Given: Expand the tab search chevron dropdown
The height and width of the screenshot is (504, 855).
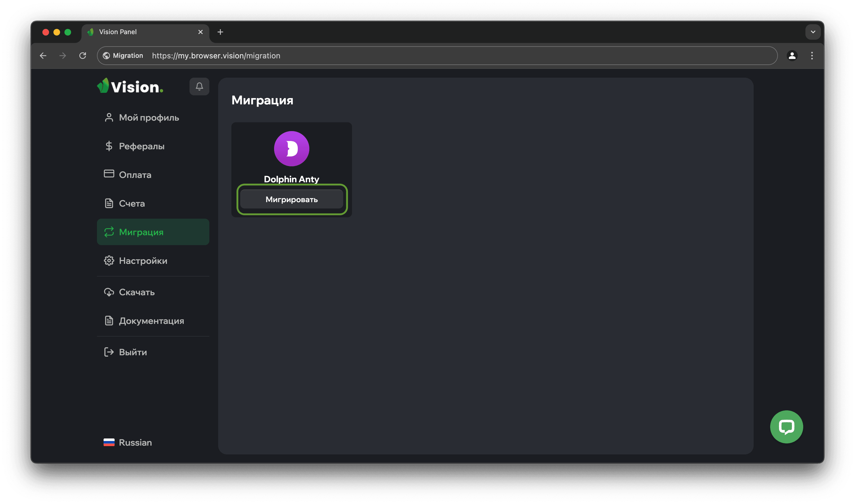Looking at the screenshot, I should point(813,32).
